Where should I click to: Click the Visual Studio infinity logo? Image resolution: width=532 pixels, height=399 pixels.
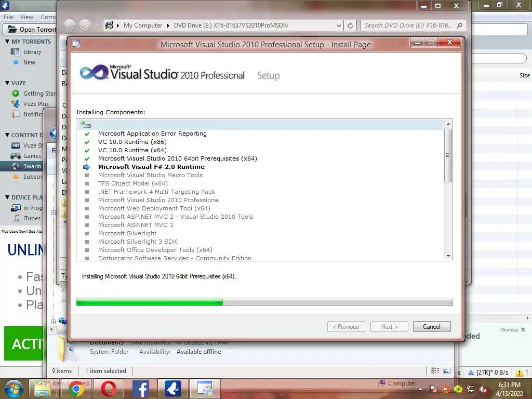(x=94, y=72)
